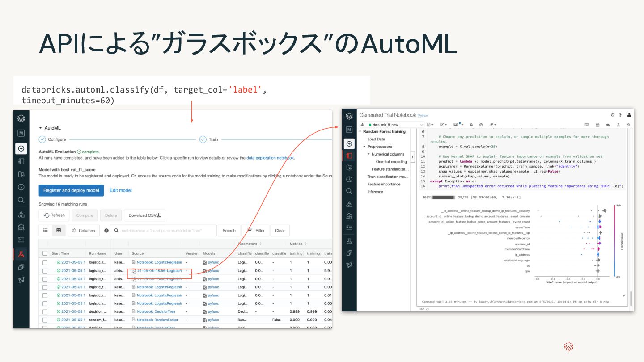Click the Edit model link

coord(121,190)
